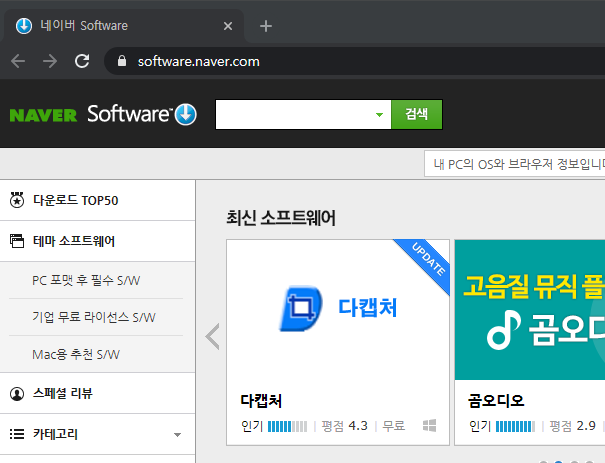Select 기업 무료 라이선스 S/W
605x463 pixels.
point(94,317)
